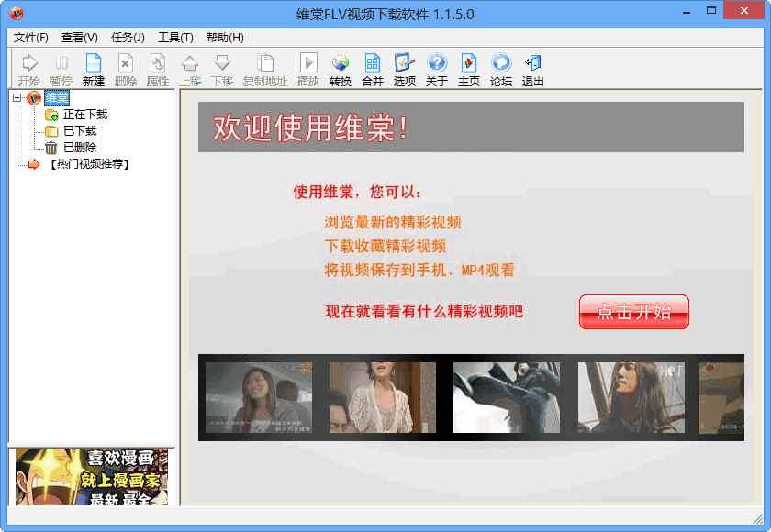The width and height of the screenshot is (771, 532).
Task: Click the red 点击开始 button
Action: [x=633, y=312]
